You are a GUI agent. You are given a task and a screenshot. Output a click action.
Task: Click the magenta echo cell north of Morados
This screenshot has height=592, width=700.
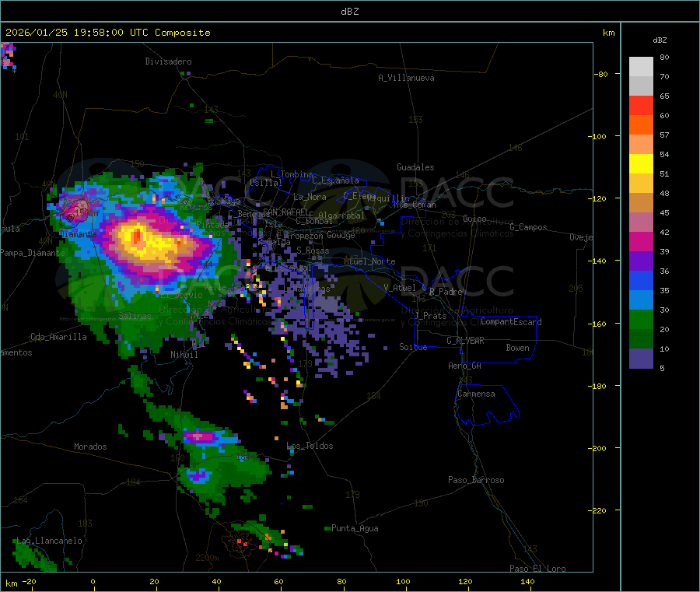[x=198, y=436]
